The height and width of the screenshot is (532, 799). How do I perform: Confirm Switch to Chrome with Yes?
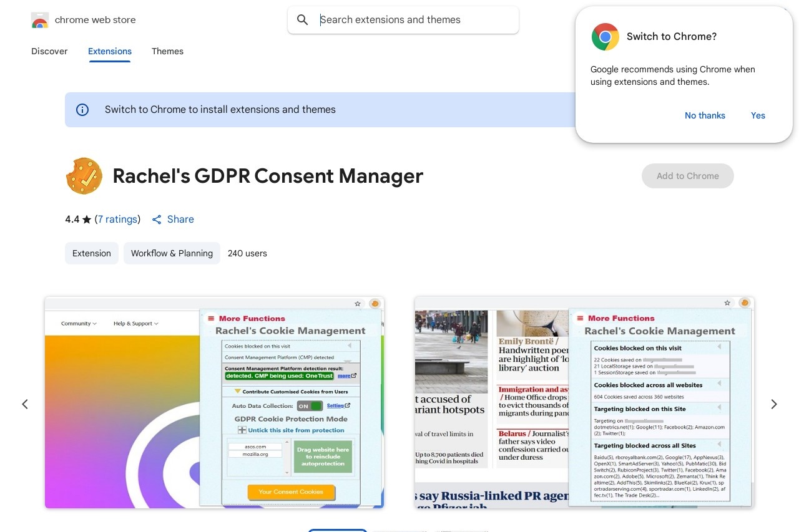(x=758, y=115)
